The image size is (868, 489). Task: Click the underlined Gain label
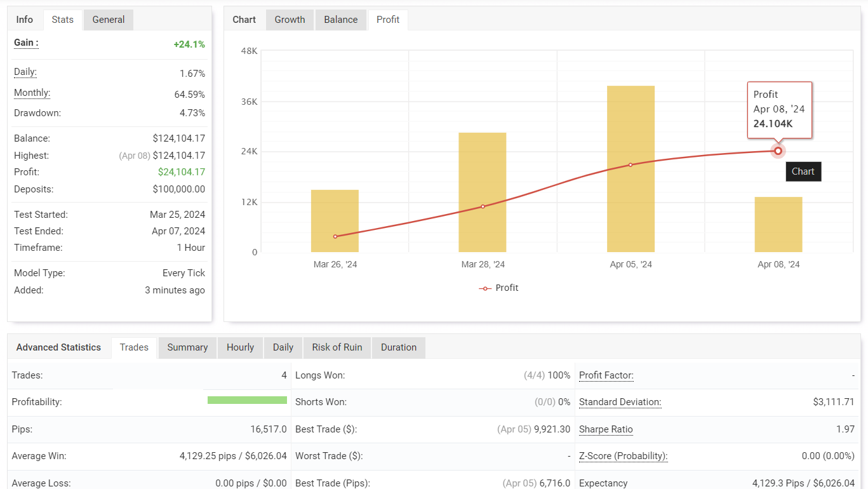(26, 43)
